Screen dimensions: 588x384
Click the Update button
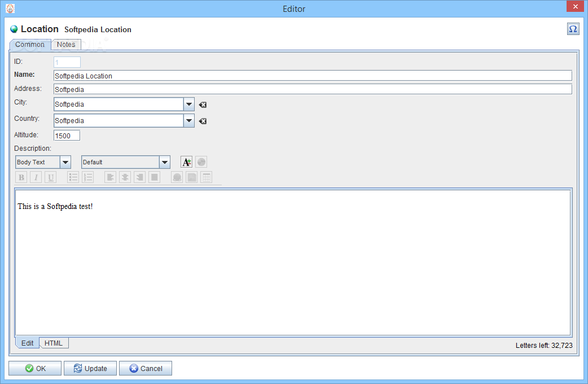pos(90,368)
